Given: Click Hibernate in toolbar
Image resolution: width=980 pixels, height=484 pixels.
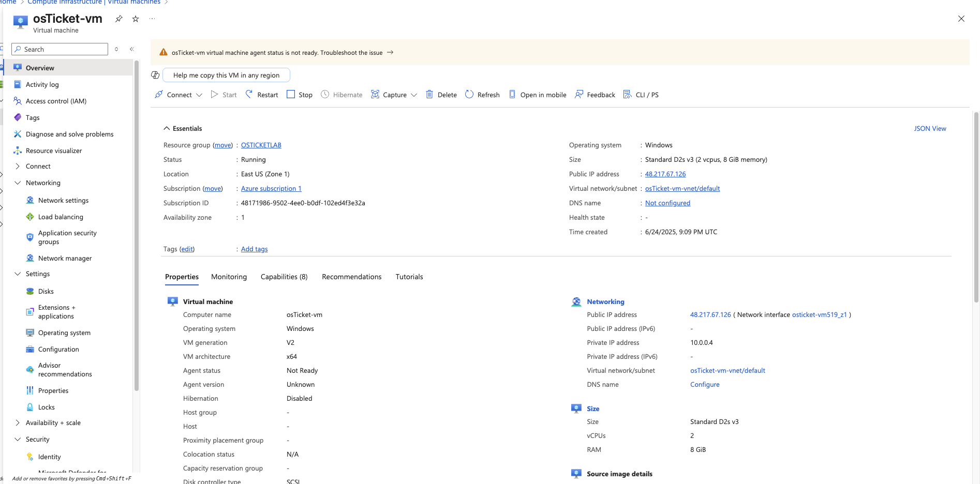Looking at the screenshot, I should coord(341,95).
